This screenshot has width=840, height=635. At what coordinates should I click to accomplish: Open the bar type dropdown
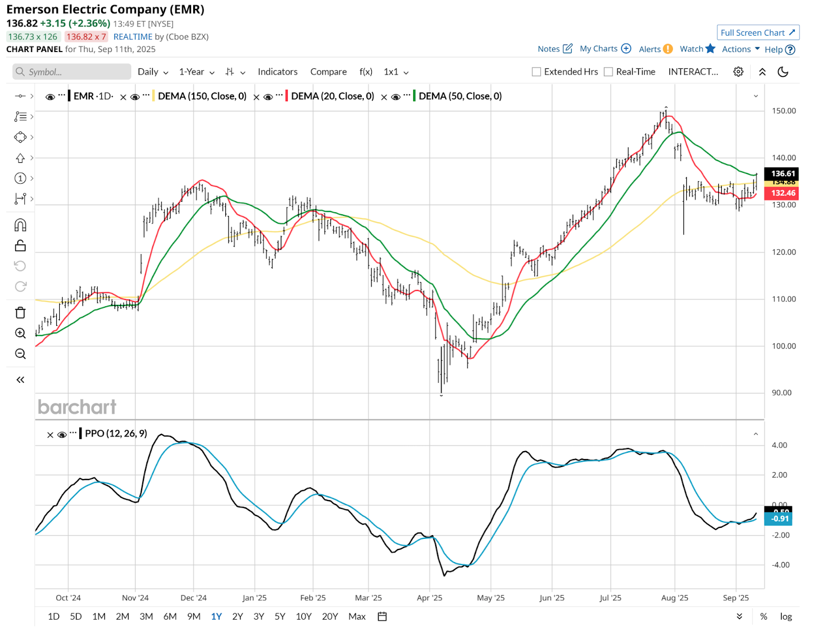(235, 72)
